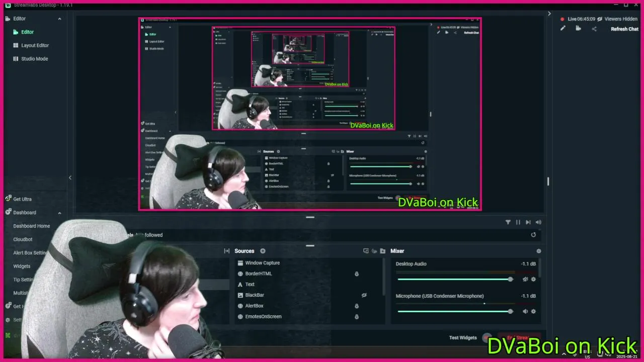Toggle lock on AlertBox source
The height and width of the screenshot is (362, 644).
pyautogui.click(x=357, y=306)
